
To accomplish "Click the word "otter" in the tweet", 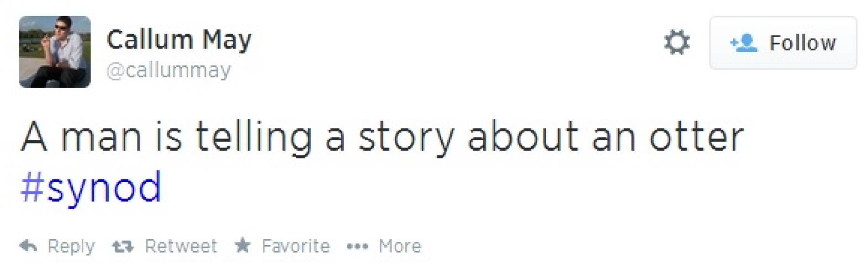I will click(x=696, y=136).
